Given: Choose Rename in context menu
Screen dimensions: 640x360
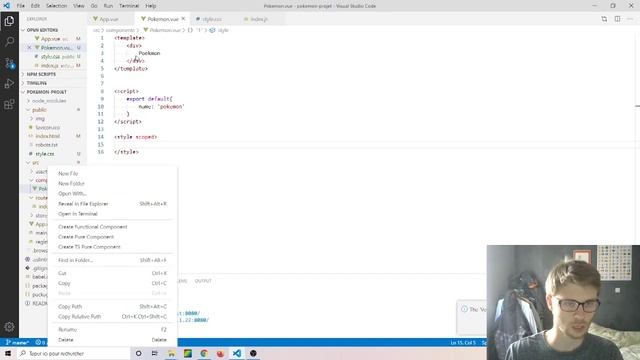Looking at the screenshot, I should point(113,329).
